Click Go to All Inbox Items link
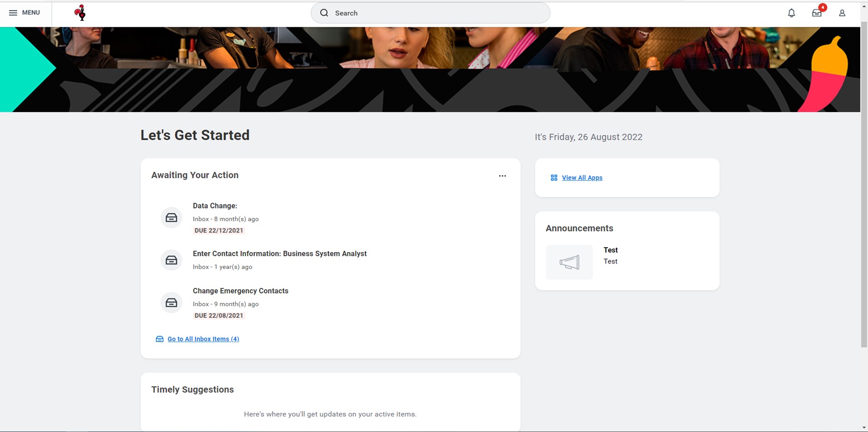 pos(203,339)
